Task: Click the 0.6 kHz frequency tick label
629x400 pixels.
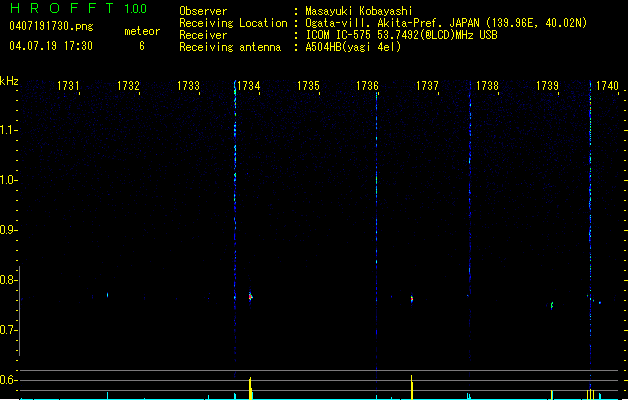Action: [x=8, y=380]
